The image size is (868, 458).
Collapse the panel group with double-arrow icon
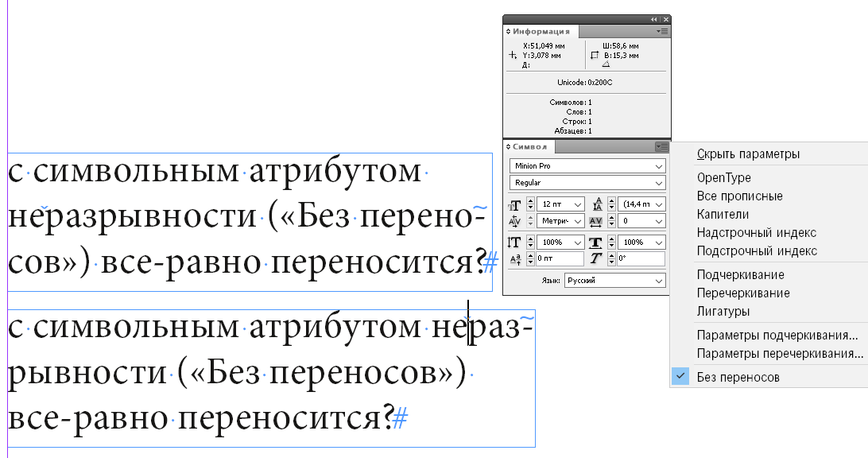pyautogui.click(x=653, y=19)
